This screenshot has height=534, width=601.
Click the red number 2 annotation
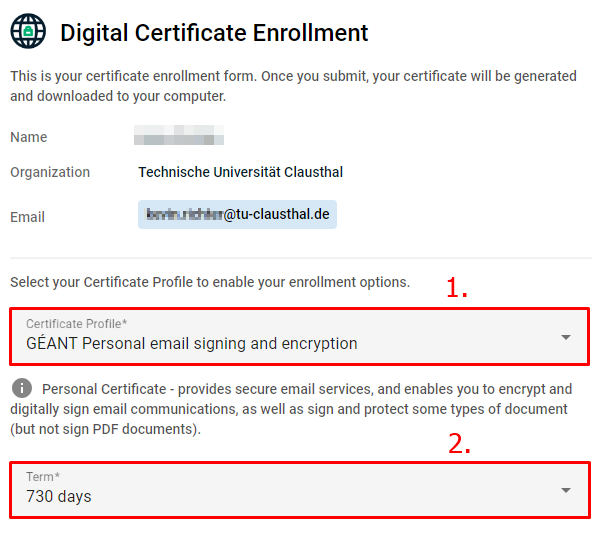[x=458, y=444]
